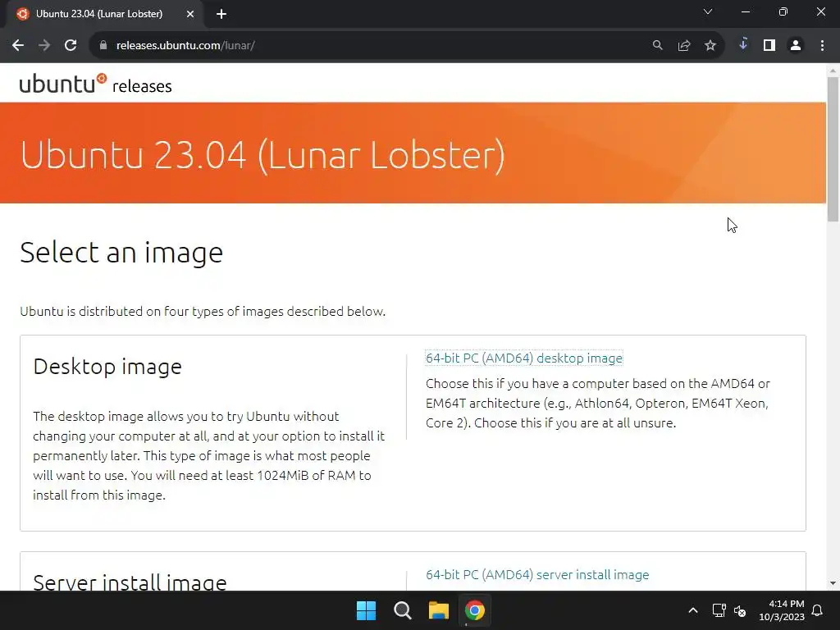This screenshot has height=630, width=840.
Task: Click the scrollbar down arrow
Action: (x=833, y=583)
